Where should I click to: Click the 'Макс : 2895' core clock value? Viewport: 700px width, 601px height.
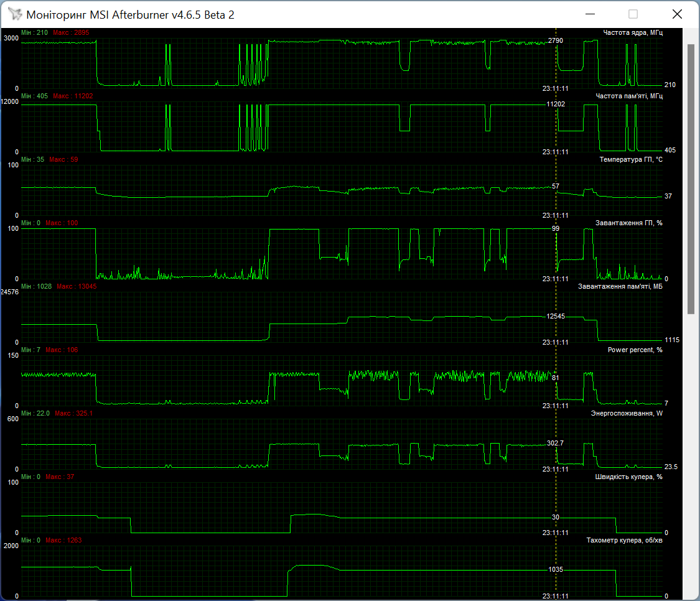[x=71, y=32]
